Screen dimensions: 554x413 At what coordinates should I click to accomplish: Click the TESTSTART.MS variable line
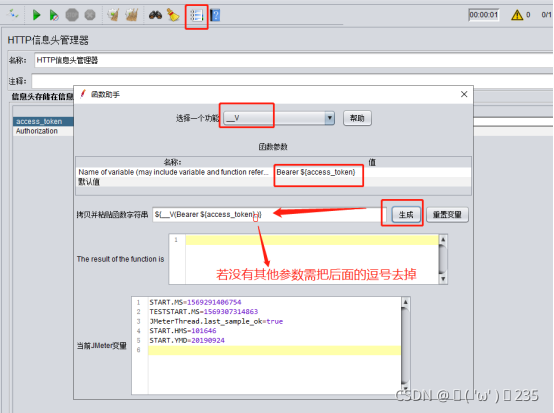pos(204,312)
